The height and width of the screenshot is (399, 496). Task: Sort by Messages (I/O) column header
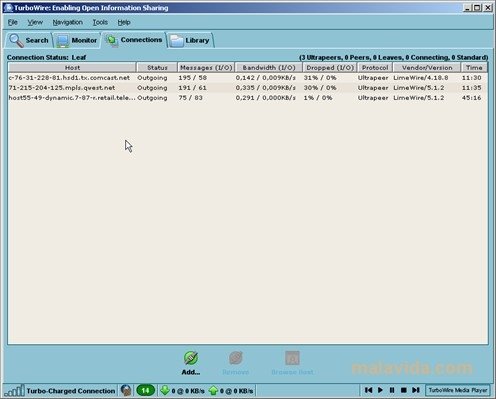pyautogui.click(x=206, y=68)
